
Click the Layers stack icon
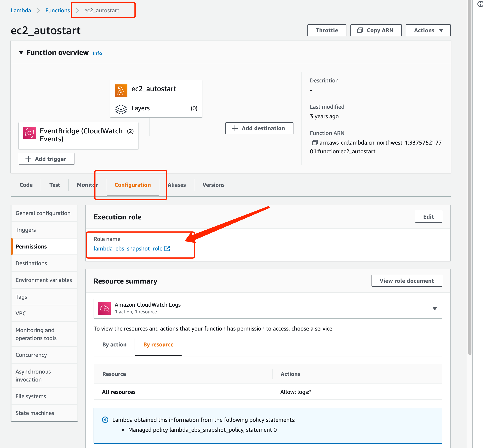click(x=121, y=109)
